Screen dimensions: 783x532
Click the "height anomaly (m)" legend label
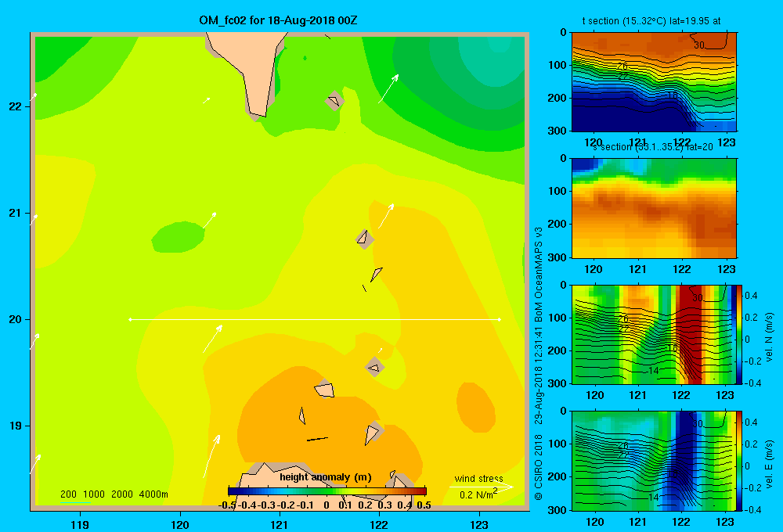[x=326, y=477]
